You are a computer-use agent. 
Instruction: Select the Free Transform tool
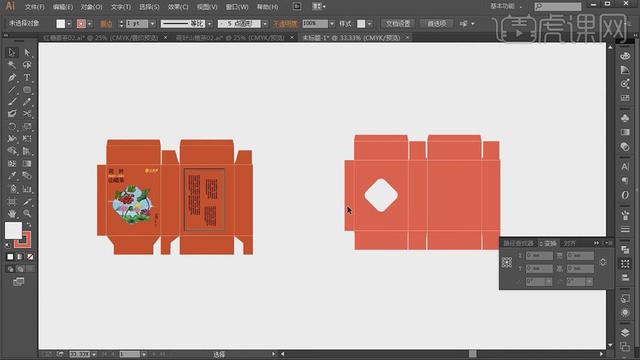[x=27, y=139]
